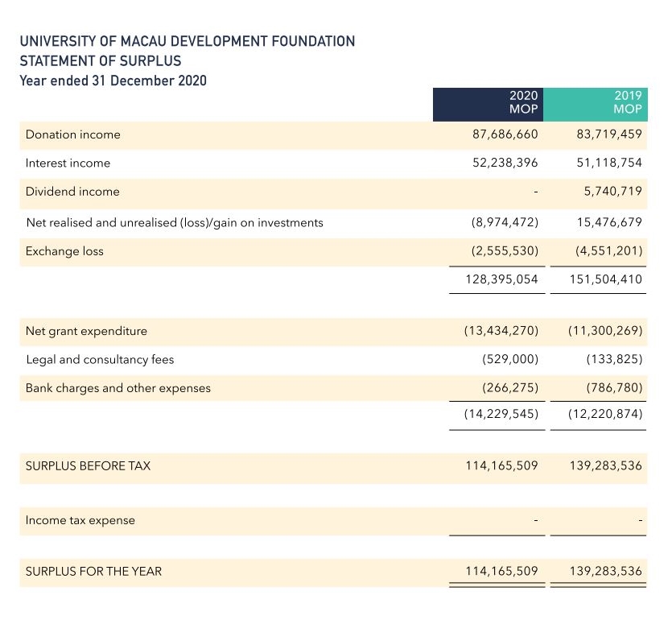Viewport: 672px width, 620px height.
Task: Select the 'Income tax expense' row label
Action: click(80, 520)
